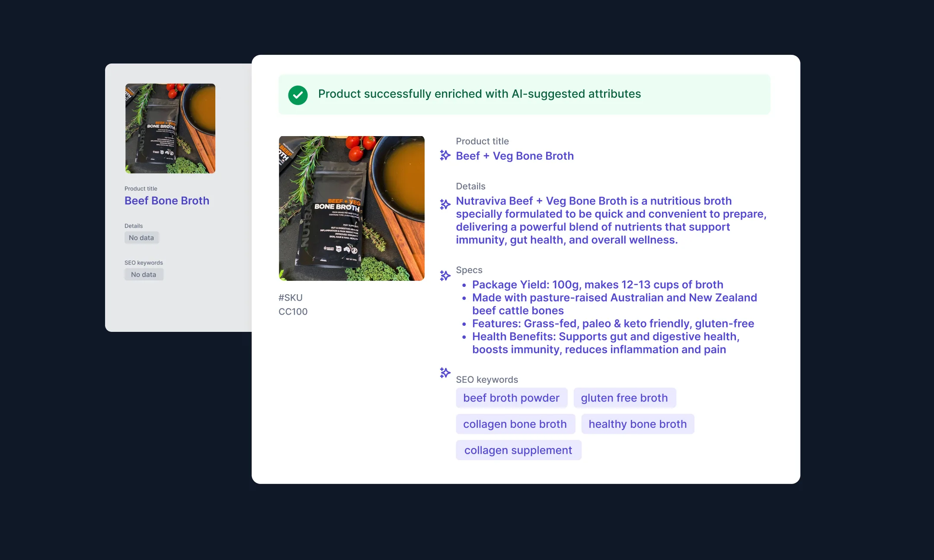Click the green success checkmark icon
Screen dimensions: 934x560
coord(298,95)
